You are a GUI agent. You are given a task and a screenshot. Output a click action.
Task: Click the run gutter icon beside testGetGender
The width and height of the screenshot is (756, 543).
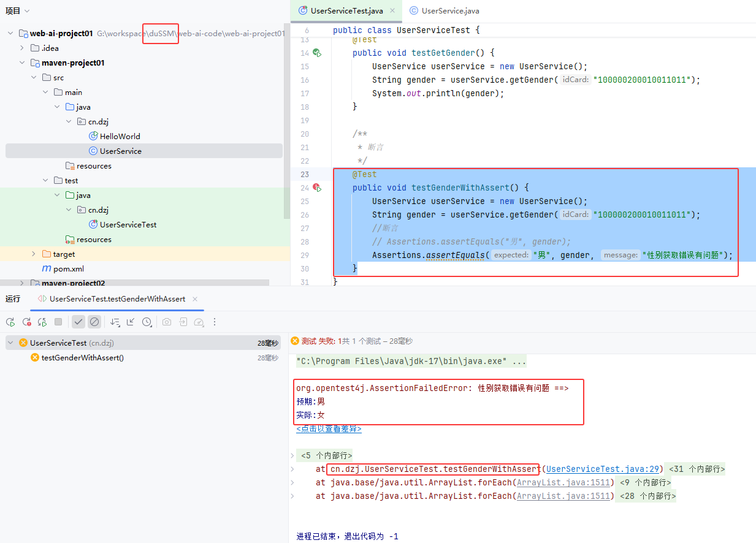(317, 53)
